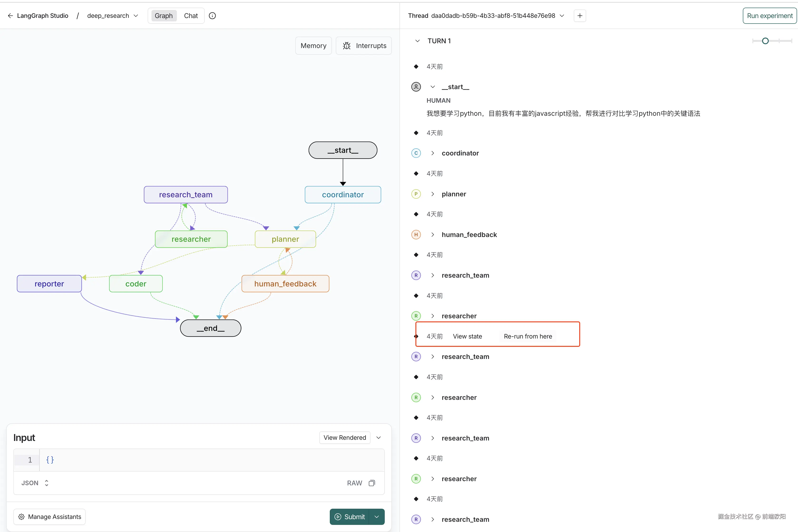Viewport: 798px width, 532px height.
Task: Open the View Rendered options chevron
Action: pos(379,438)
